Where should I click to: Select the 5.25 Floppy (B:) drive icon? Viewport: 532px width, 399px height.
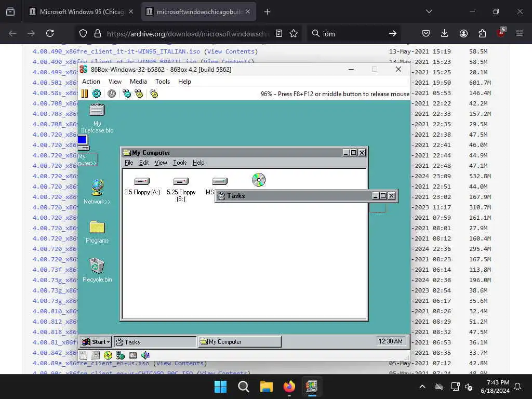coord(181,189)
